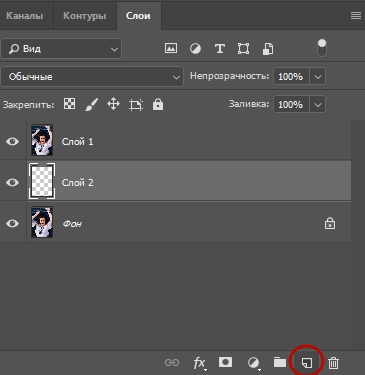
Task: Open the Обычные blend mode dropdown
Action: (92, 77)
